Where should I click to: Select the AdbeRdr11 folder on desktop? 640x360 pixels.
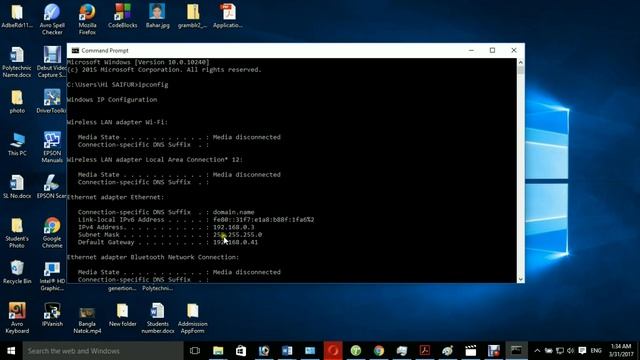click(17, 16)
